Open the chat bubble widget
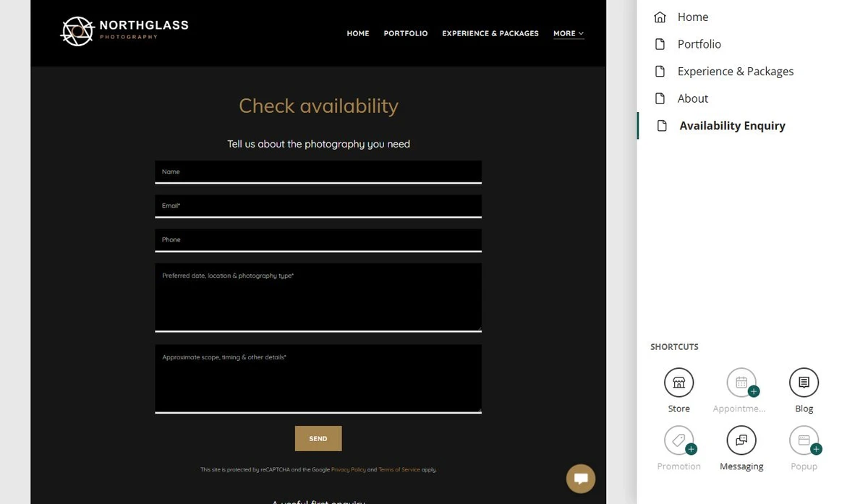Image resolution: width=868 pixels, height=504 pixels. pos(580,479)
